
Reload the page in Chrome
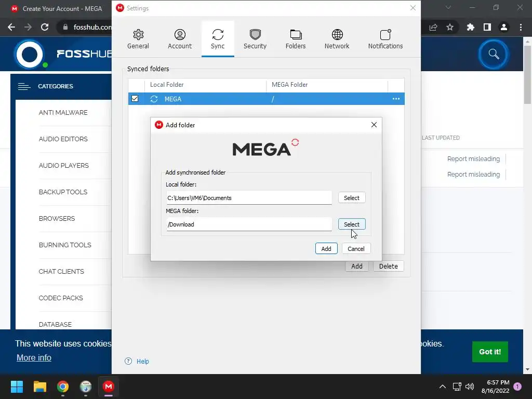[45, 27]
